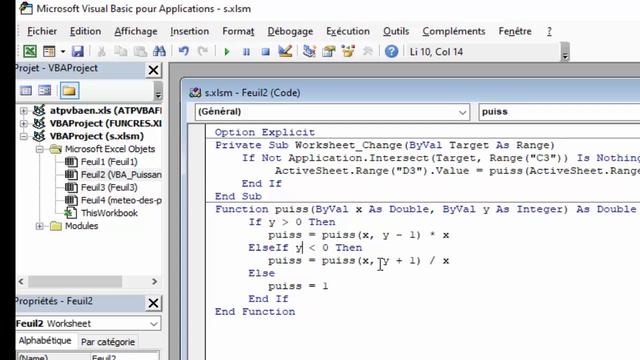Toggle Design Mode icon
The image size is (640, 360).
(x=285, y=51)
